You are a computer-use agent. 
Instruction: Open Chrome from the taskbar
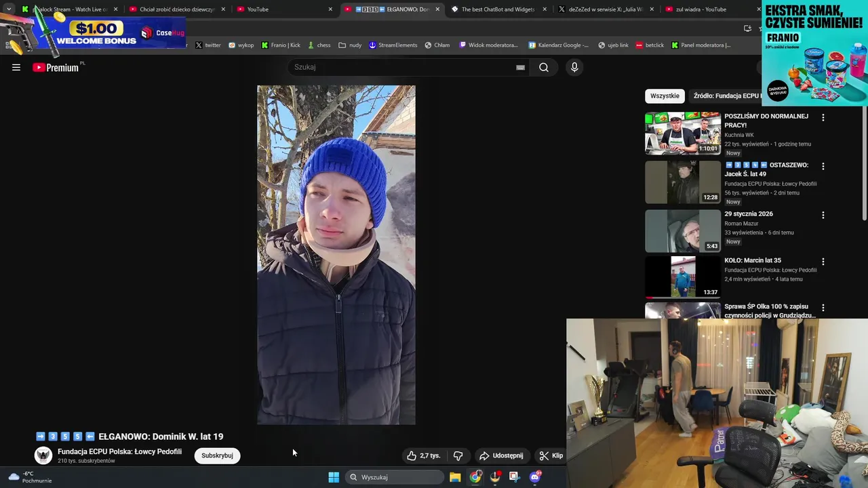point(475,477)
